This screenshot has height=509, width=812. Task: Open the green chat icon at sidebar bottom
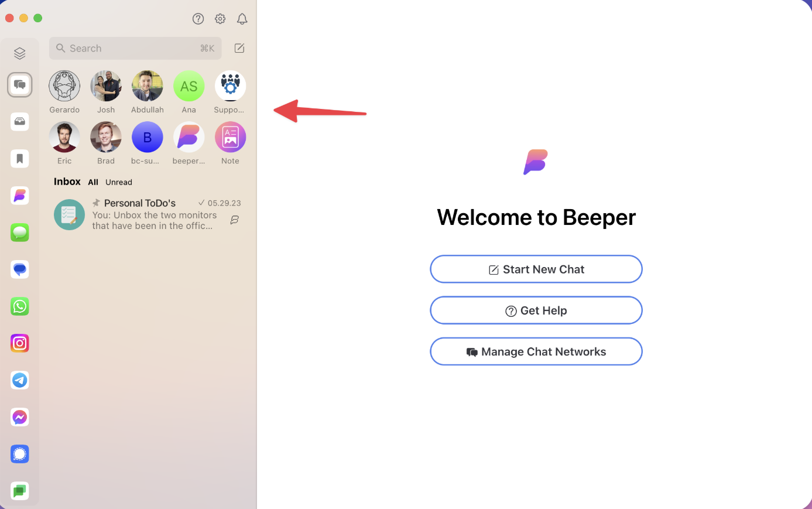(20, 491)
